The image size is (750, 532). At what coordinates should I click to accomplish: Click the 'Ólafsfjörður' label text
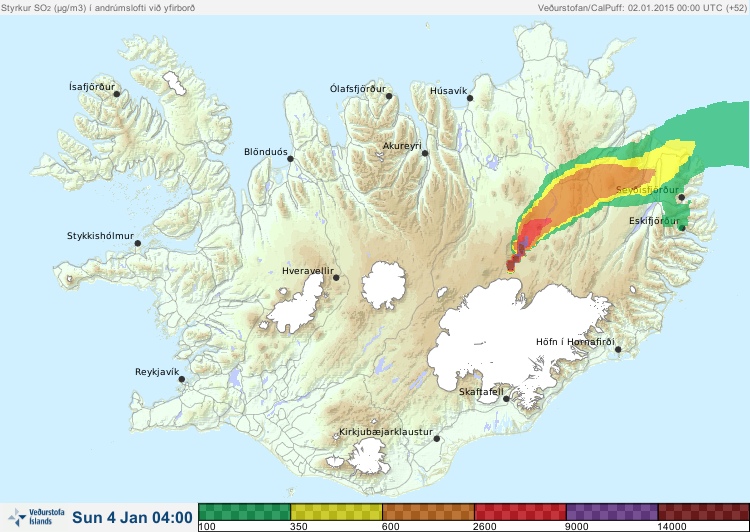coord(358,89)
